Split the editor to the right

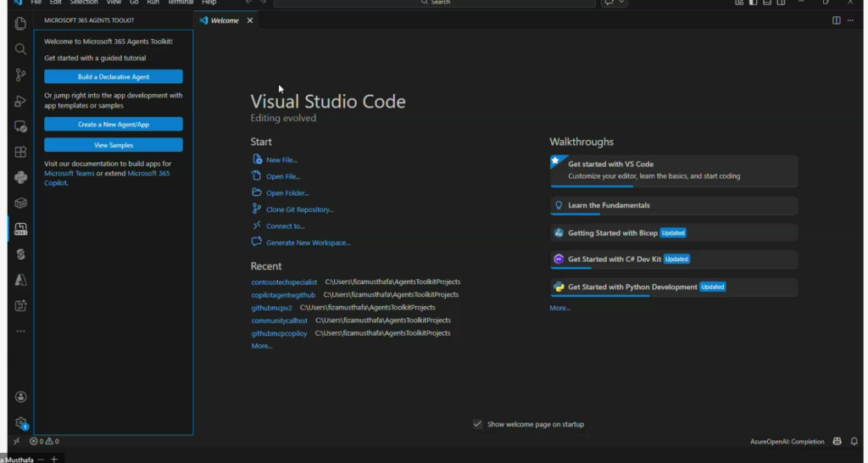[x=836, y=20]
